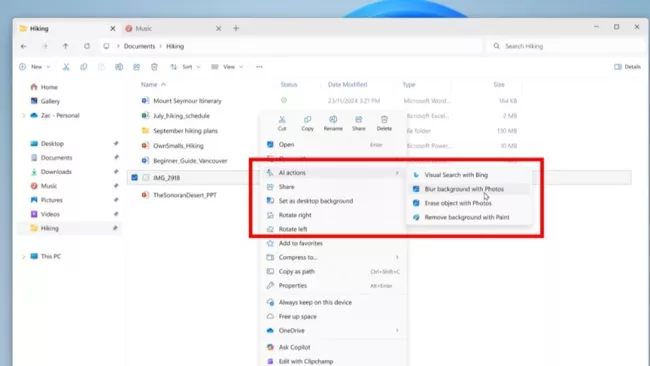650x366 pixels.
Task: Unpin Hiking using its pin icon
Action: tap(115, 228)
